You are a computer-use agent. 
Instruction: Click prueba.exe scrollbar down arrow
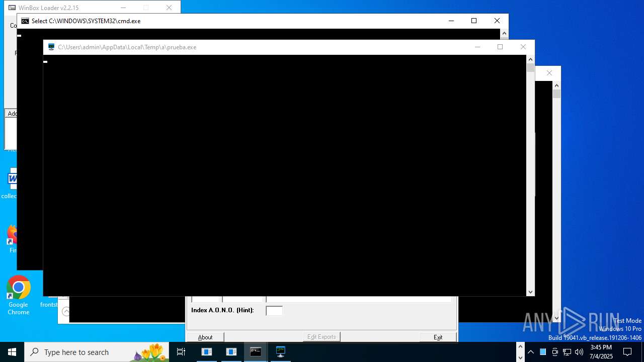tap(530, 292)
